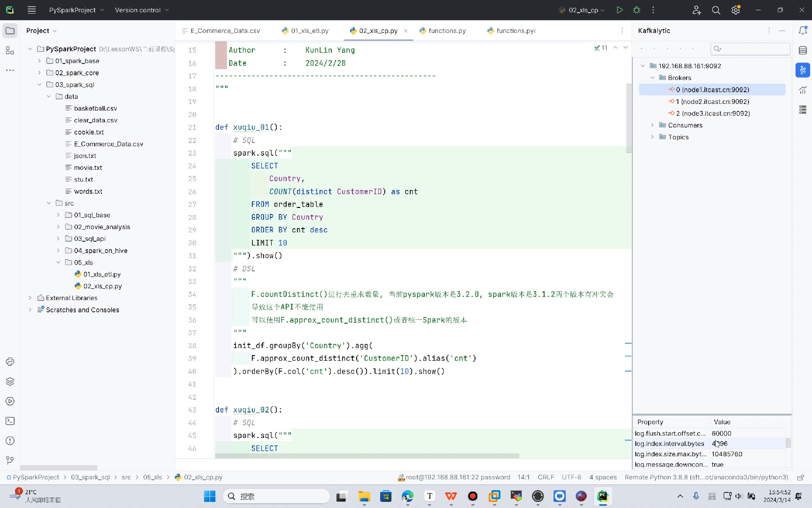Open basketball.csv in project tree
Viewport: 812px width, 508px height.
95,108
